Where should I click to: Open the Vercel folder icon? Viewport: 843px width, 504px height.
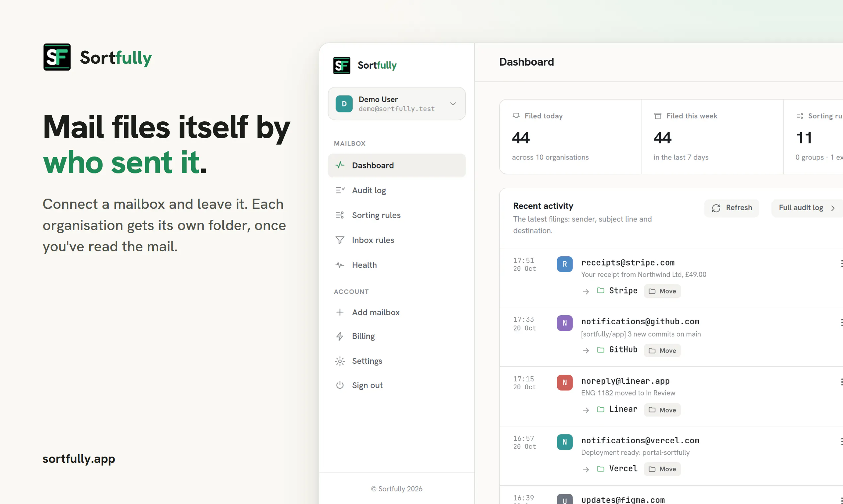point(601,469)
